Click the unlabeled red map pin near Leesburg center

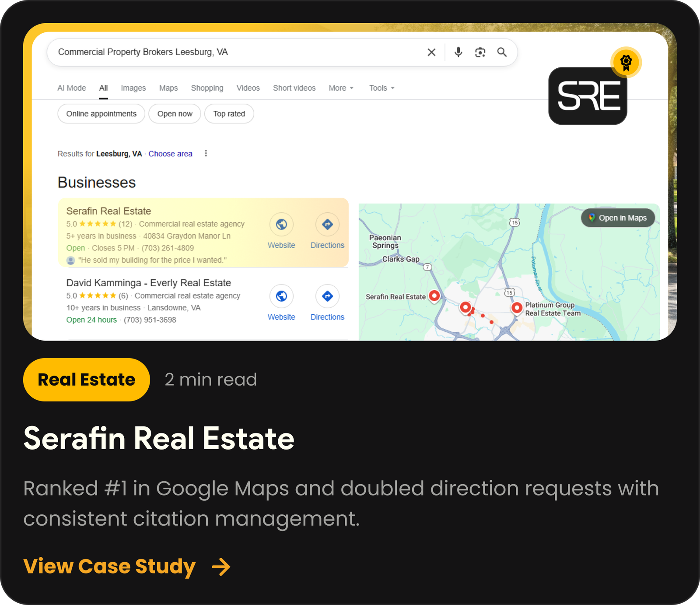click(x=465, y=307)
